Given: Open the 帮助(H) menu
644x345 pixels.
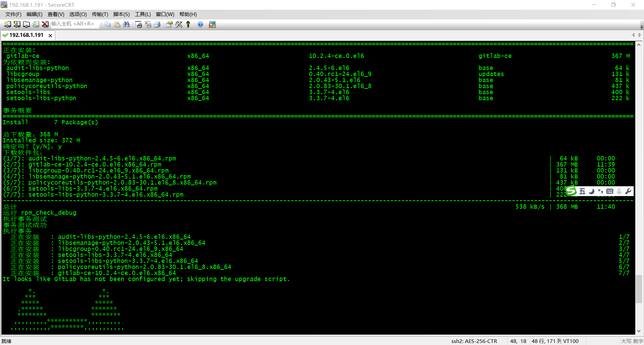Looking at the screenshot, I should [188, 14].
